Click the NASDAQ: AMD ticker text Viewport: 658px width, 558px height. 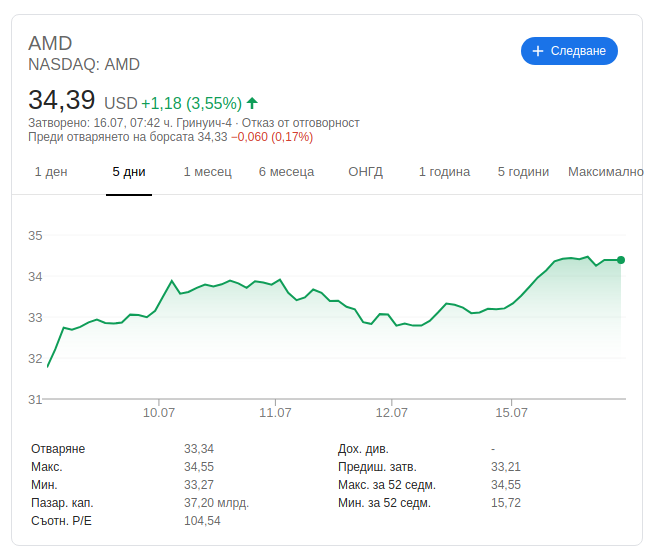(84, 65)
